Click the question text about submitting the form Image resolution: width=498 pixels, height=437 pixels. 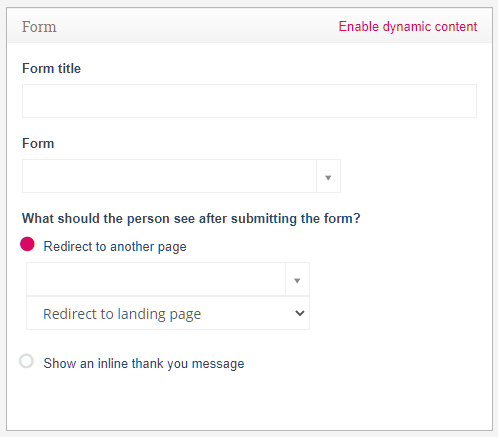click(x=191, y=219)
